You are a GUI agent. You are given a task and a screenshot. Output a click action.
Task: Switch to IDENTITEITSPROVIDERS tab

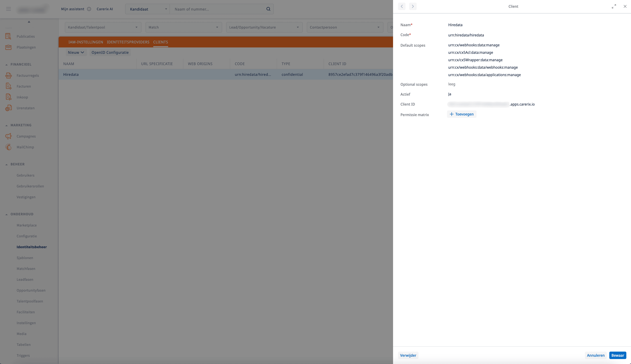[128, 42]
